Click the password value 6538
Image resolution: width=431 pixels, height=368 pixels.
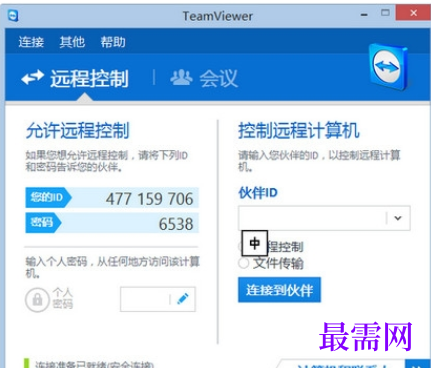tap(176, 224)
